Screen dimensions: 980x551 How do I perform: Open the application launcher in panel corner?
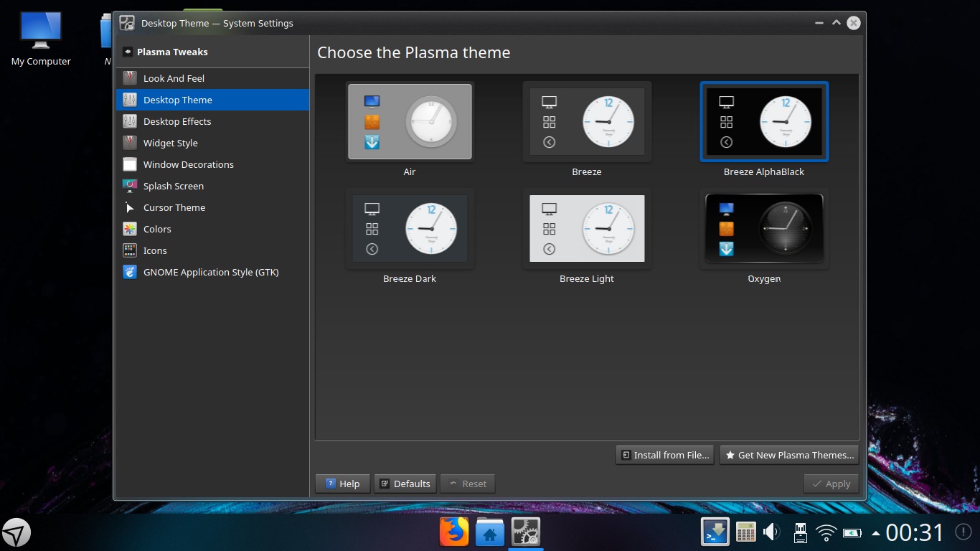tap(17, 533)
